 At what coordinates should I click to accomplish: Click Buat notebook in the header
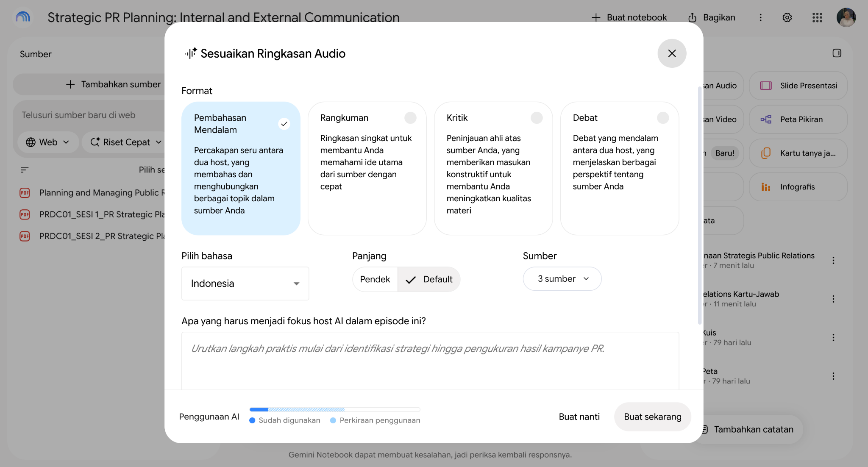point(629,17)
